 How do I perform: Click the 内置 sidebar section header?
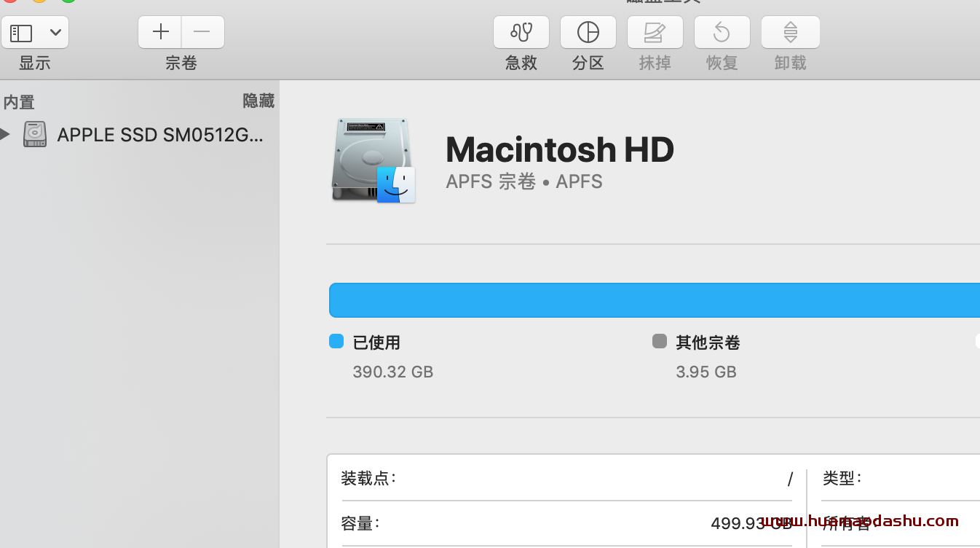19,102
